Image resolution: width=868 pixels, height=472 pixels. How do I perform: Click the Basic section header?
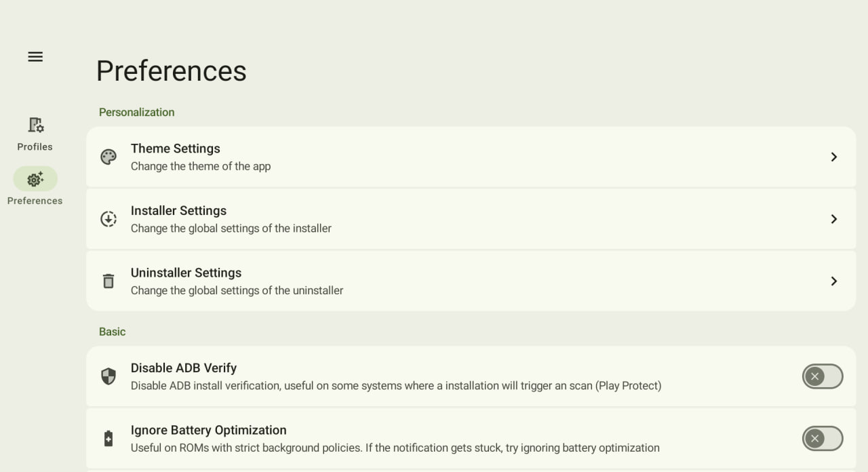(x=112, y=331)
